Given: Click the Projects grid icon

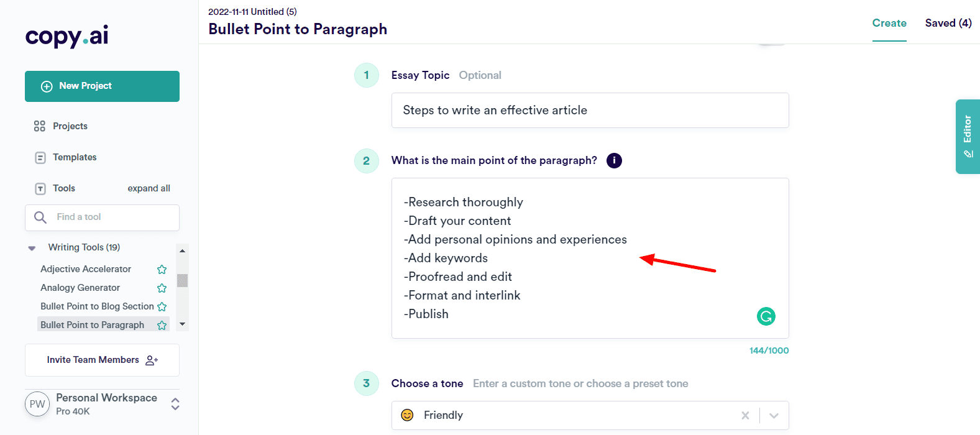Looking at the screenshot, I should tap(40, 126).
